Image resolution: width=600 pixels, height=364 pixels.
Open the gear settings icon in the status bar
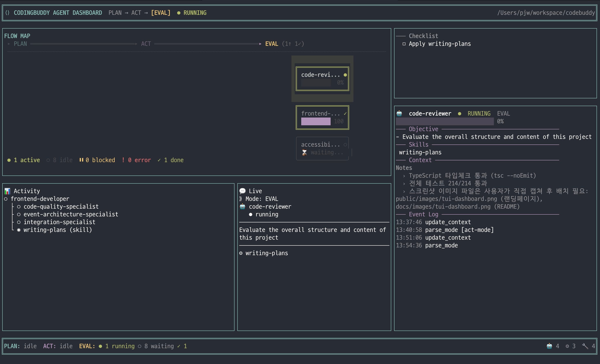click(567, 346)
